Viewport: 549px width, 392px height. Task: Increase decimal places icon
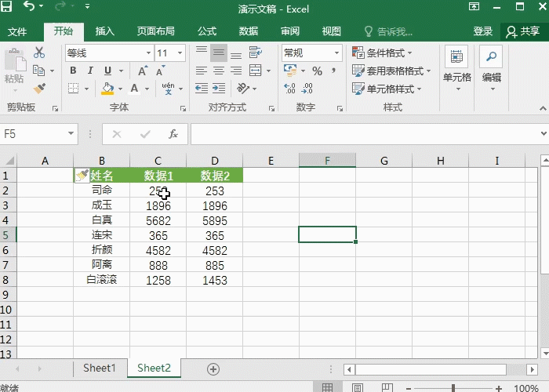[289, 88]
